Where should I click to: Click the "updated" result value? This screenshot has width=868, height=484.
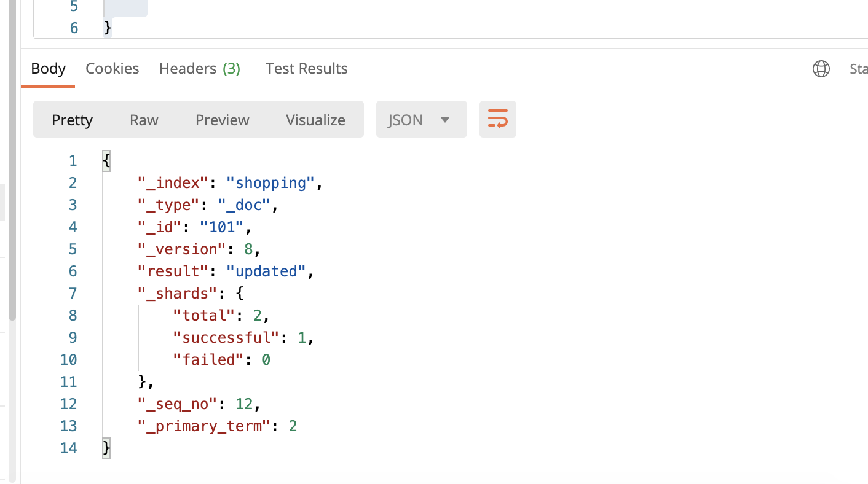pyautogui.click(x=266, y=271)
